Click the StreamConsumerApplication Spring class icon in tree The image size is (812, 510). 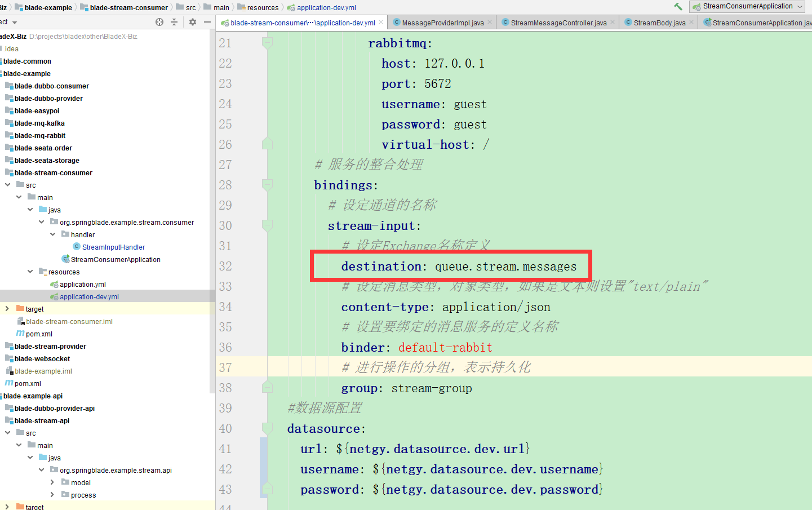[x=65, y=259]
